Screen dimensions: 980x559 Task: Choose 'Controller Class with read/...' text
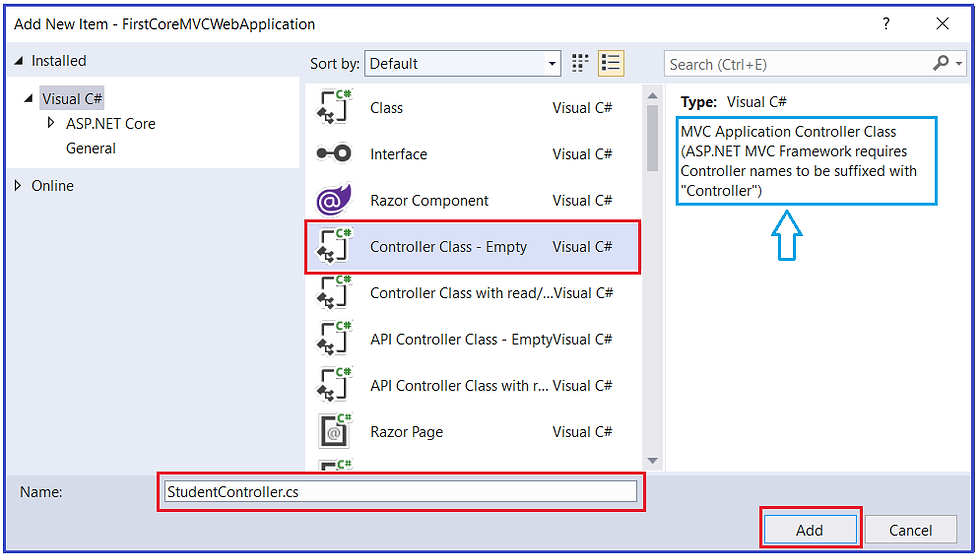pyautogui.click(x=461, y=293)
